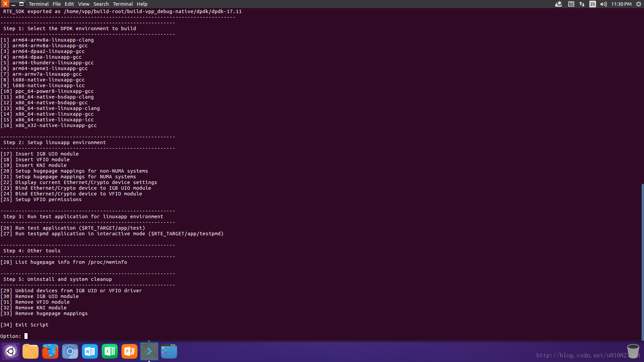Click line '[25] Setup VFIO permissions'
Screen dimensions: 644x362
(x=41, y=199)
